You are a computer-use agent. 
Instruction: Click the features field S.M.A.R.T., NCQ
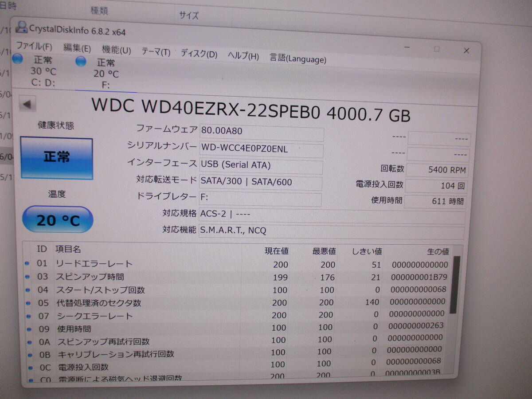[x=331, y=232]
